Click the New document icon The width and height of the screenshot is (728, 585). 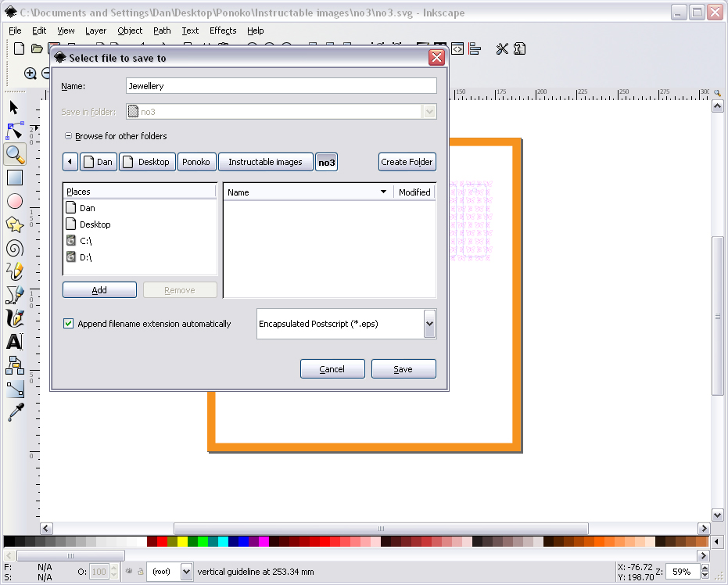pos(19,48)
